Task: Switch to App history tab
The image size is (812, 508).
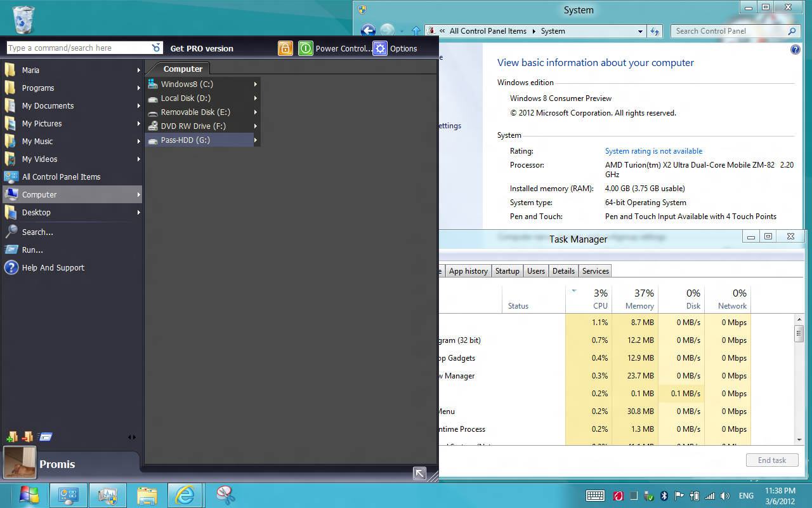Action: coord(468,271)
